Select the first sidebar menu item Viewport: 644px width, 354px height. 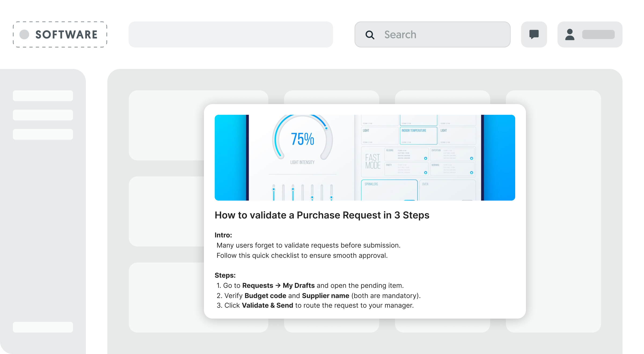coord(43,96)
